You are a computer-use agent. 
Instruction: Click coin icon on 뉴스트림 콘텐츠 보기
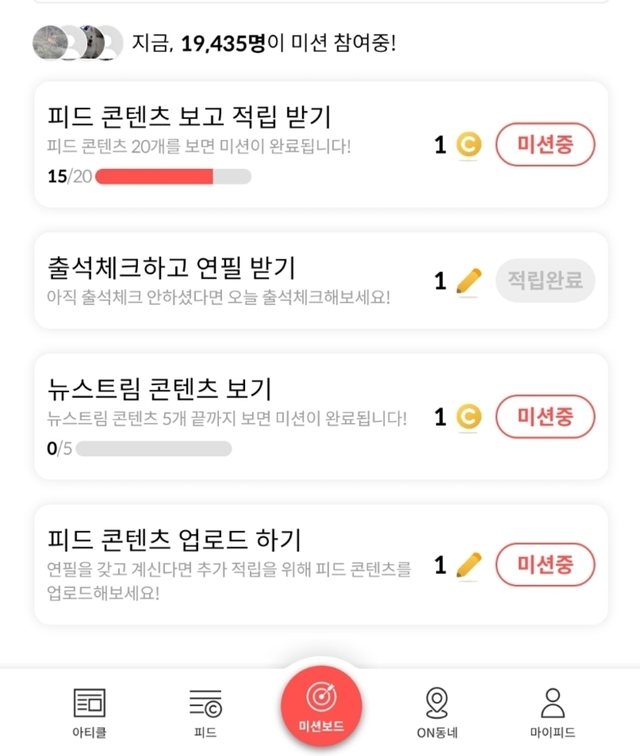[468, 416]
